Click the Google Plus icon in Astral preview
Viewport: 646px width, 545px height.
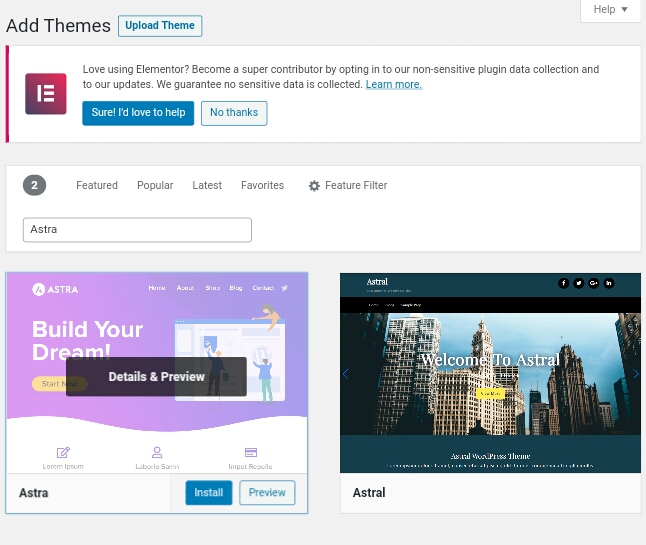tap(593, 283)
